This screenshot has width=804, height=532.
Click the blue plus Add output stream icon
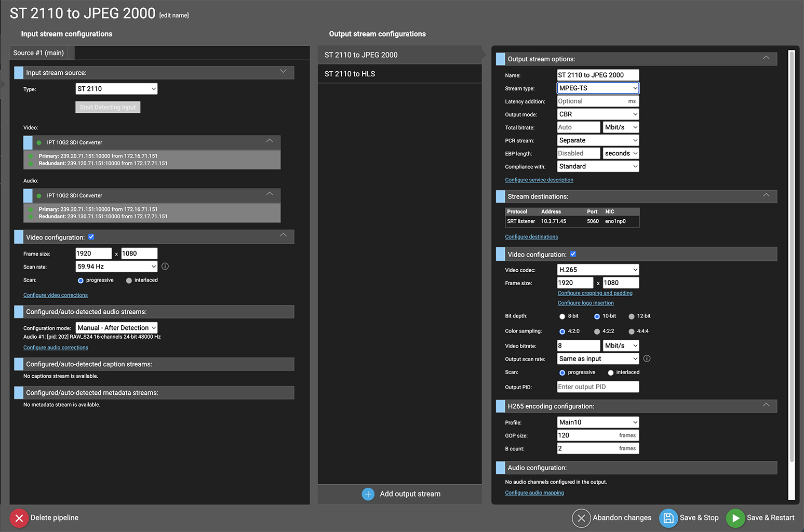[x=368, y=494]
